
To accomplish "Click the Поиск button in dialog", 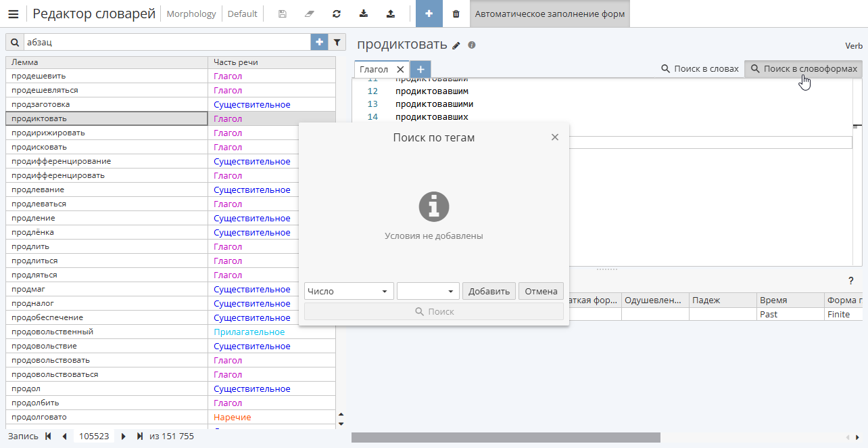I will [434, 311].
